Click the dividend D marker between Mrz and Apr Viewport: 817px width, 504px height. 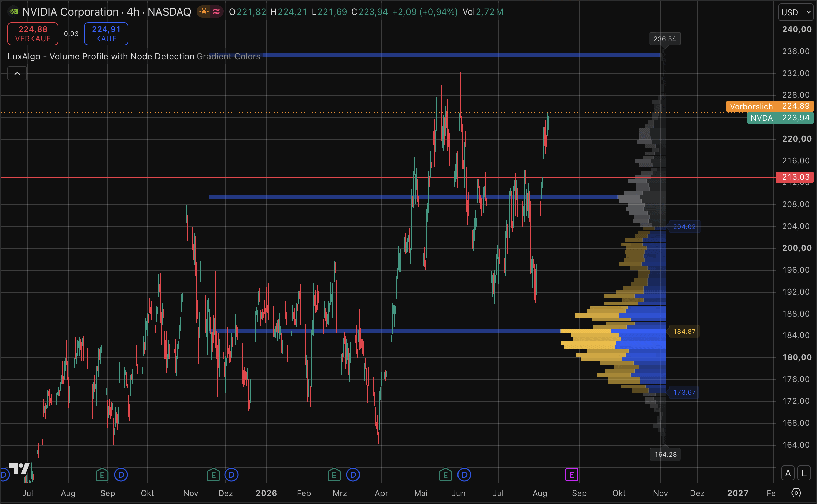pyautogui.click(x=353, y=475)
